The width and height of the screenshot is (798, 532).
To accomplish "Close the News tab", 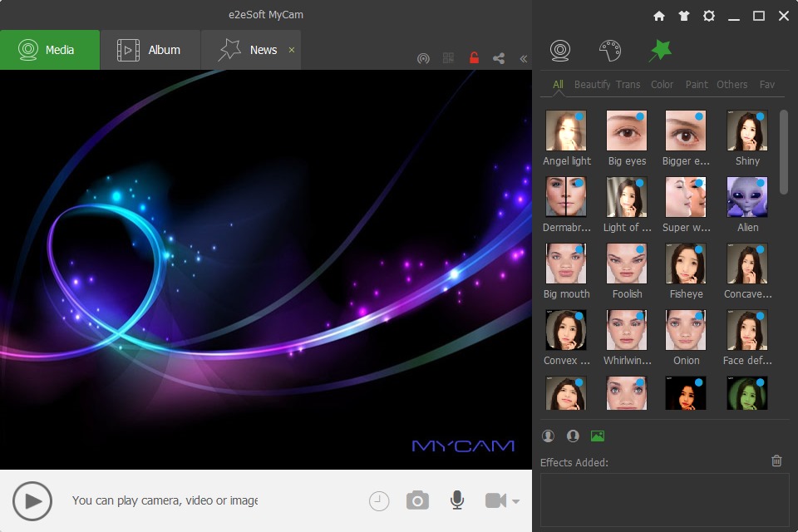I will pyautogui.click(x=291, y=50).
